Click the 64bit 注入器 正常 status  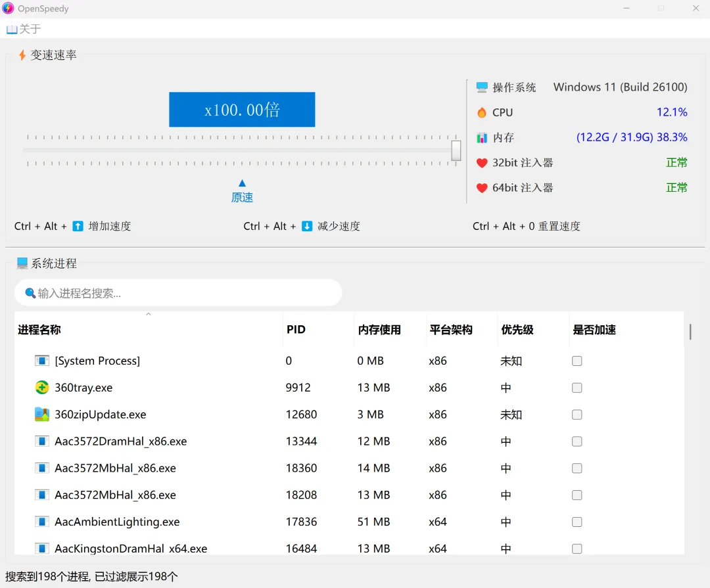coord(676,188)
